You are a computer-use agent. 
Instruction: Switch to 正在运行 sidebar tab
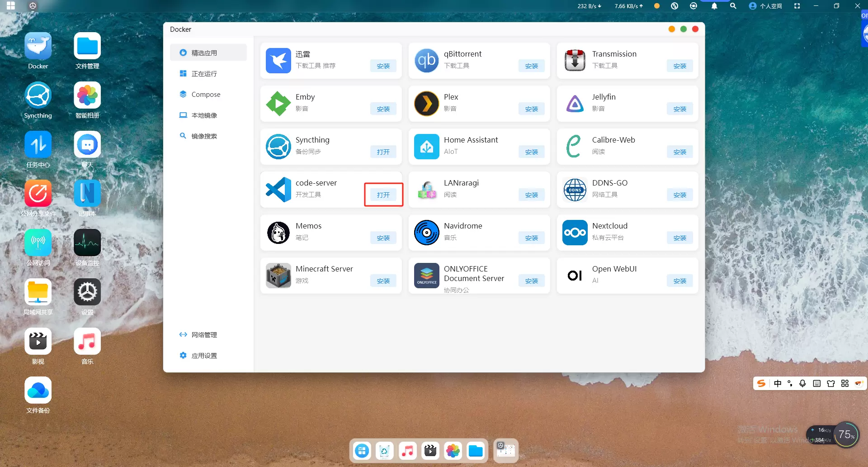pos(204,74)
